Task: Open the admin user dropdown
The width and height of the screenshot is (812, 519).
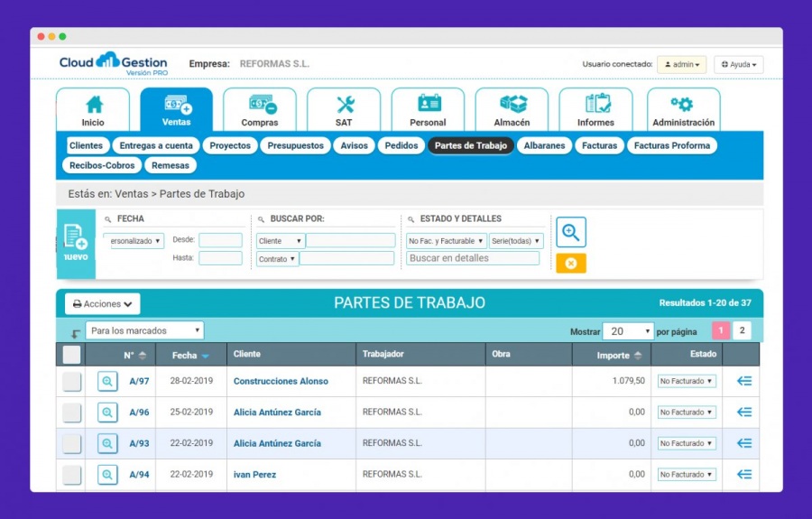Action: [681, 65]
